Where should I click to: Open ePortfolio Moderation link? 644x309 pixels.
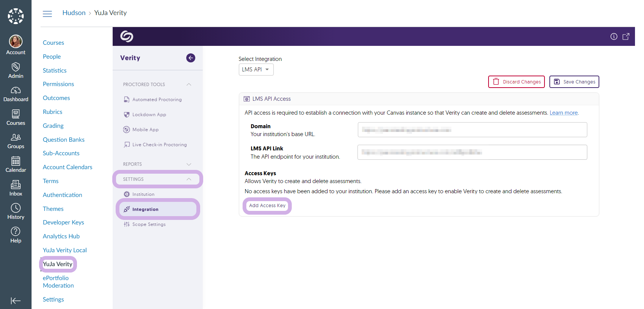point(58,282)
